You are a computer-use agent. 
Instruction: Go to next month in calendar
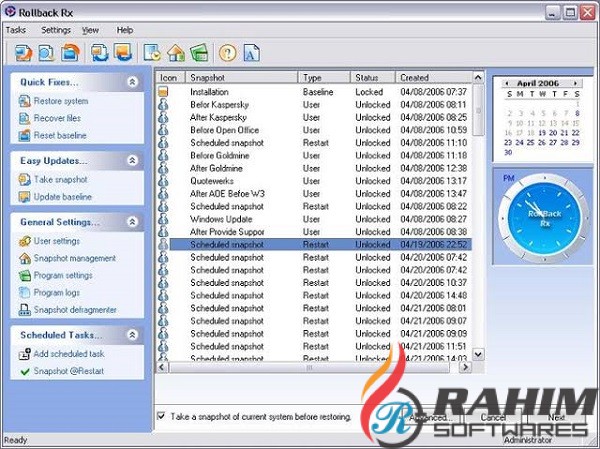[575, 83]
